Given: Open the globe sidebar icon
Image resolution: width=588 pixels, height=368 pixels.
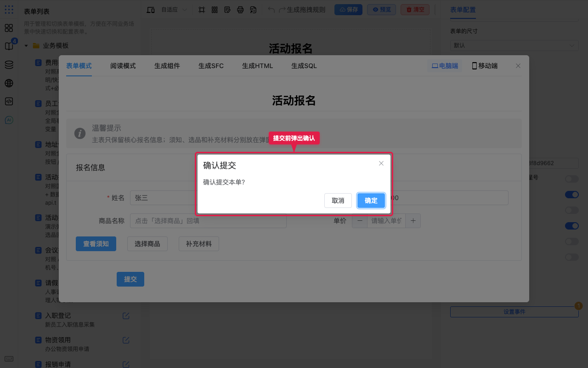Looking at the screenshot, I should point(9,83).
